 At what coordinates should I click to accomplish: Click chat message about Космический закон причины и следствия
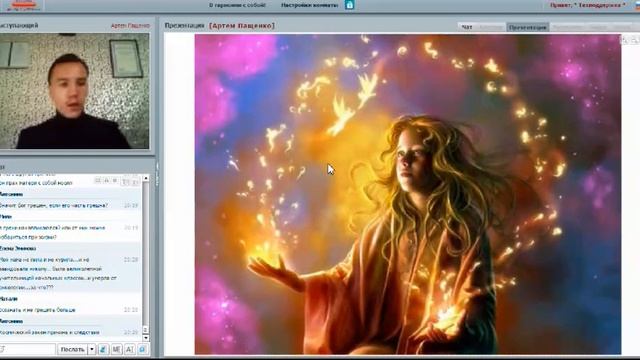tap(50, 332)
